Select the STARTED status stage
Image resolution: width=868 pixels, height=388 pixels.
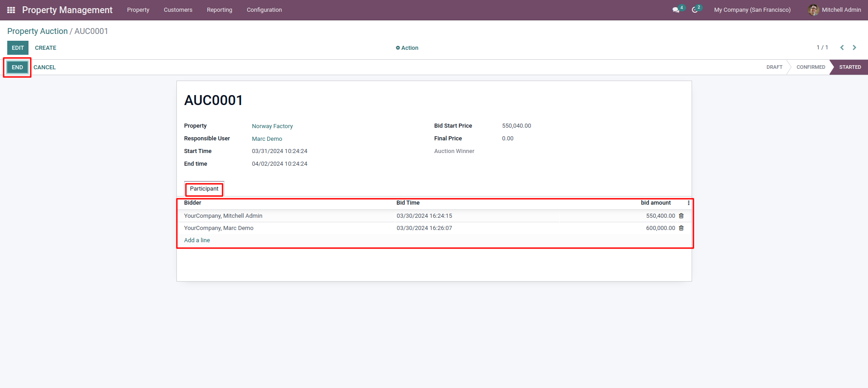tap(850, 67)
